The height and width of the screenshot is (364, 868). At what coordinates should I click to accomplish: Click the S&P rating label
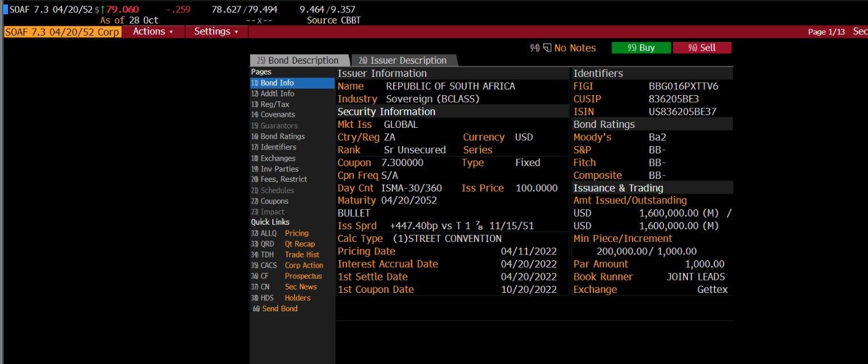583,150
